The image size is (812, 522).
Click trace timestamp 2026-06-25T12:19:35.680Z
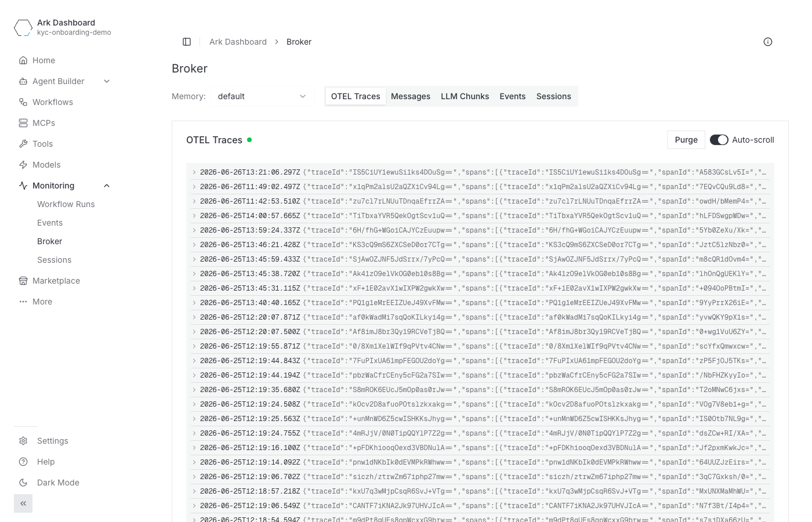[250, 390]
